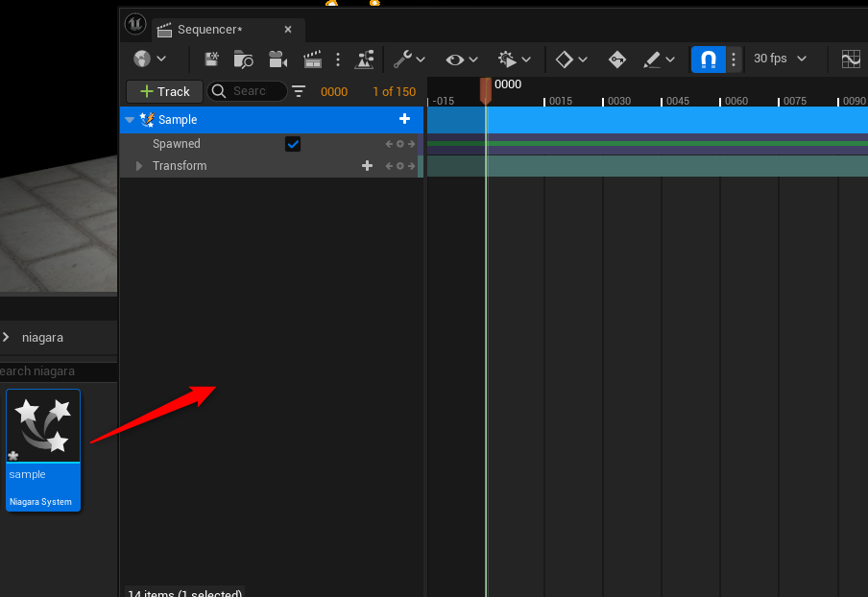Expand the Transform track
The image size is (868, 597).
point(139,166)
